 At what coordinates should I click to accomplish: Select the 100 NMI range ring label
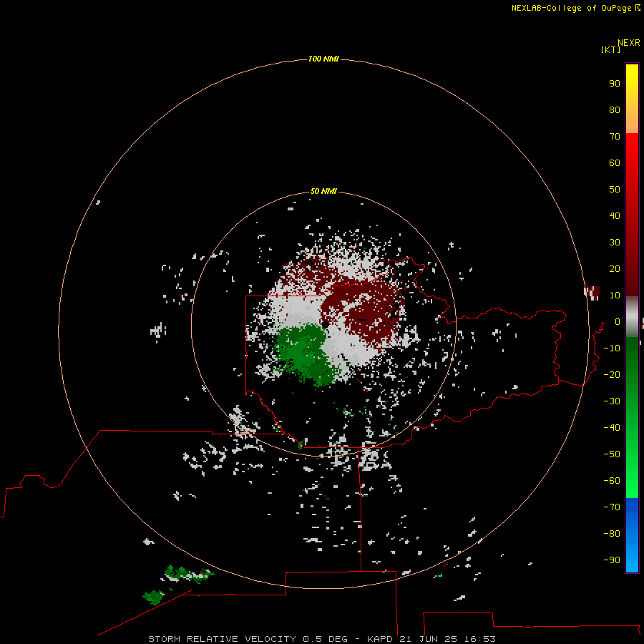(323, 59)
